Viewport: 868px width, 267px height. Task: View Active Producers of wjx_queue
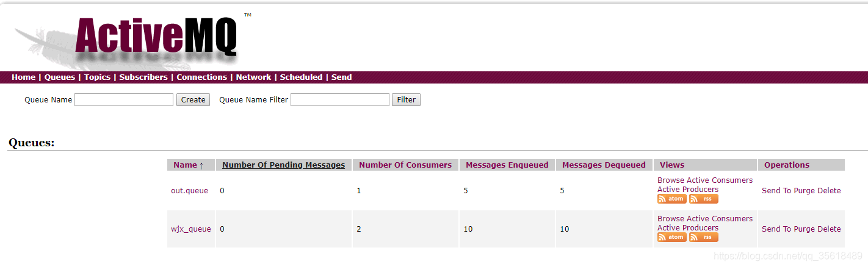pyautogui.click(x=688, y=228)
